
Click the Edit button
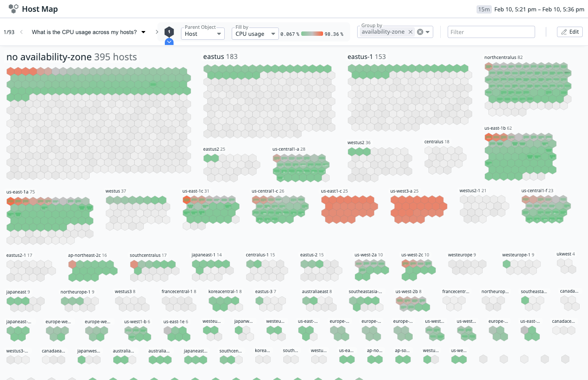point(570,32)
